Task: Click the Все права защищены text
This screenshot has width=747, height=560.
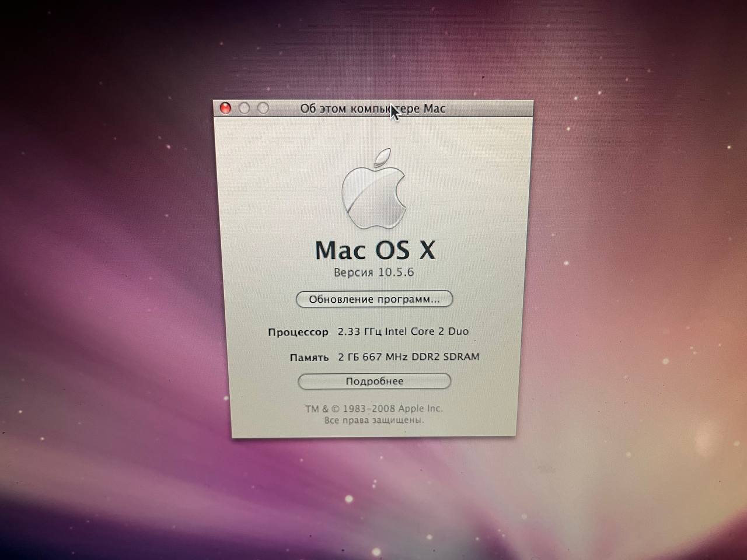Action: coord(374,420)
